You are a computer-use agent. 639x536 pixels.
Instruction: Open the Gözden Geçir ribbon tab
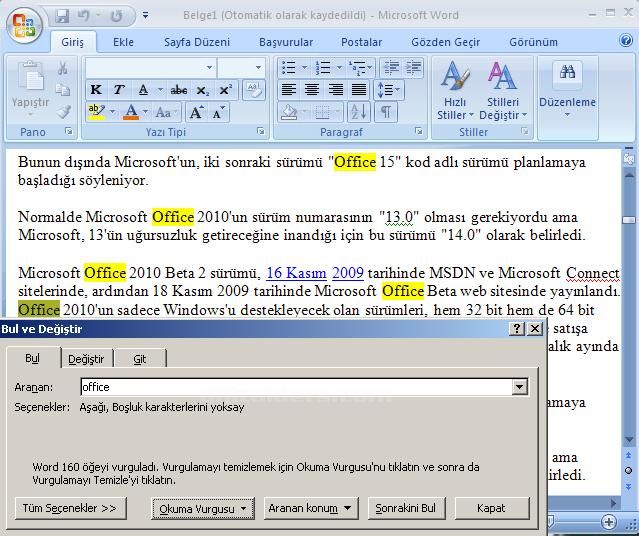(445, 42)
